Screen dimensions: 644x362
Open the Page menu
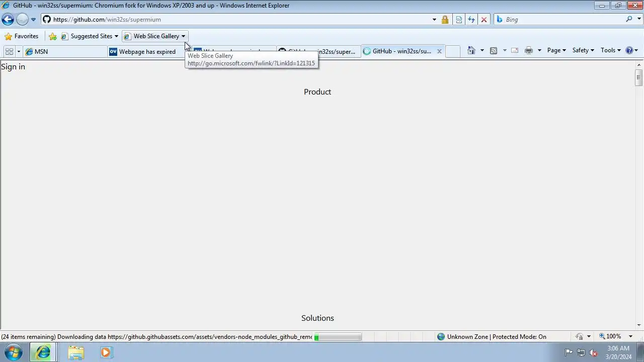[x=556, y=50]
